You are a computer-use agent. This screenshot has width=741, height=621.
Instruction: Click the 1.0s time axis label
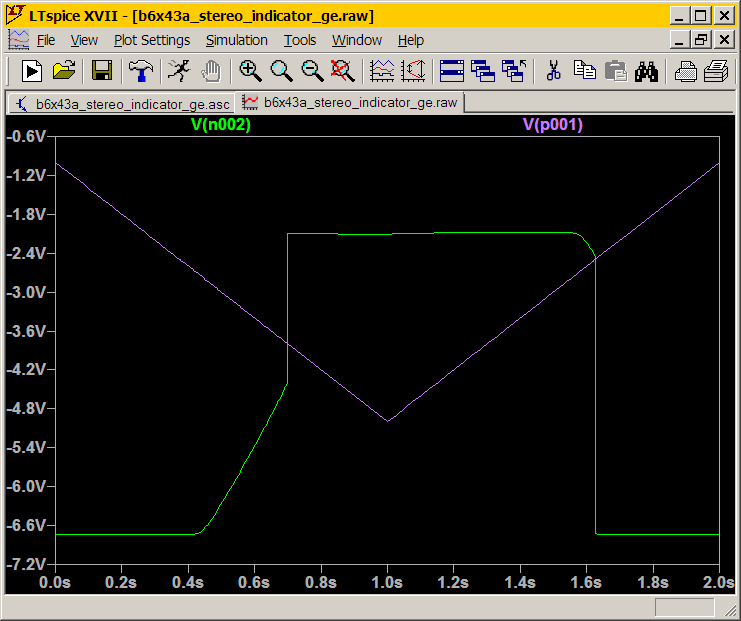coord(387,582)
